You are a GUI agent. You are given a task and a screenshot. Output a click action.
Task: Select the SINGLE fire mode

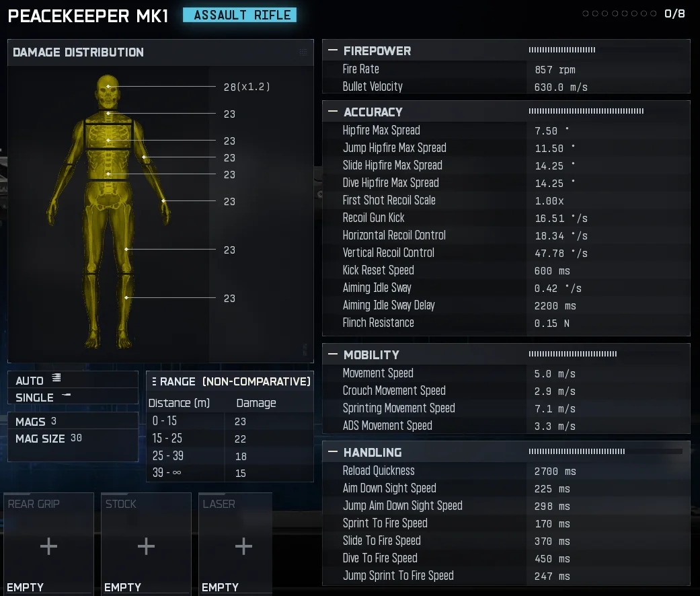(x=34, y=398)
